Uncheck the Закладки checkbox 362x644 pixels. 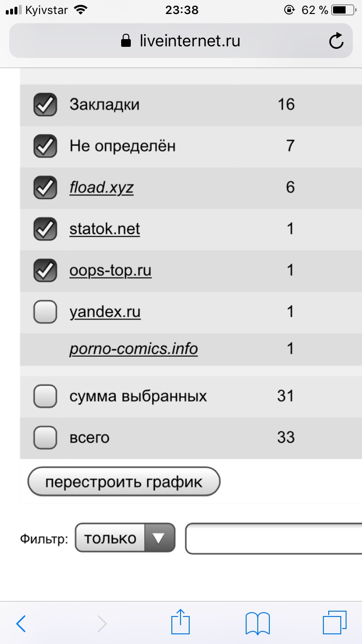point(45,105)
